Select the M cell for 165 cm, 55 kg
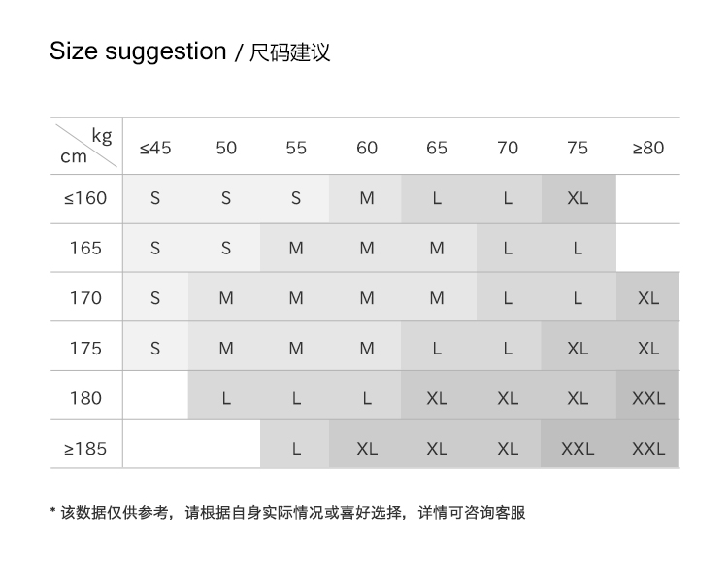The height and width of the screenshot is (573, 728). coord(296,248)
